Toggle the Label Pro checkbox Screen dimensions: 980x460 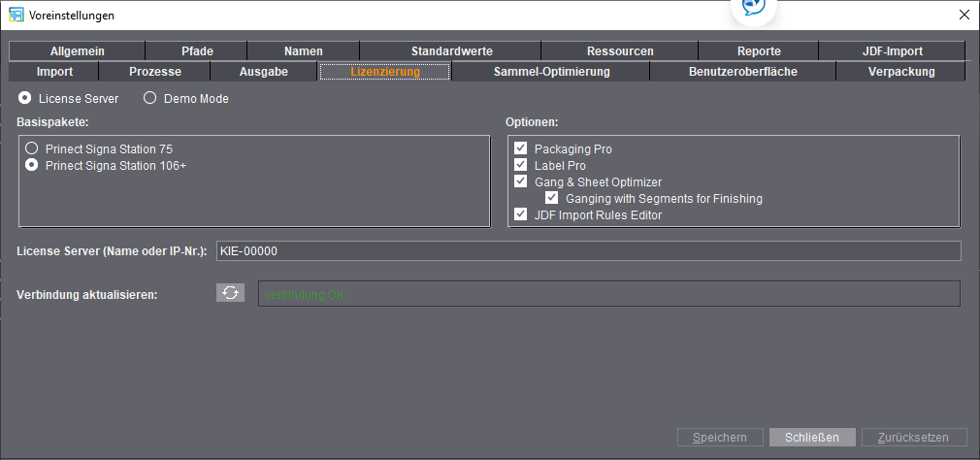[521, 165]
